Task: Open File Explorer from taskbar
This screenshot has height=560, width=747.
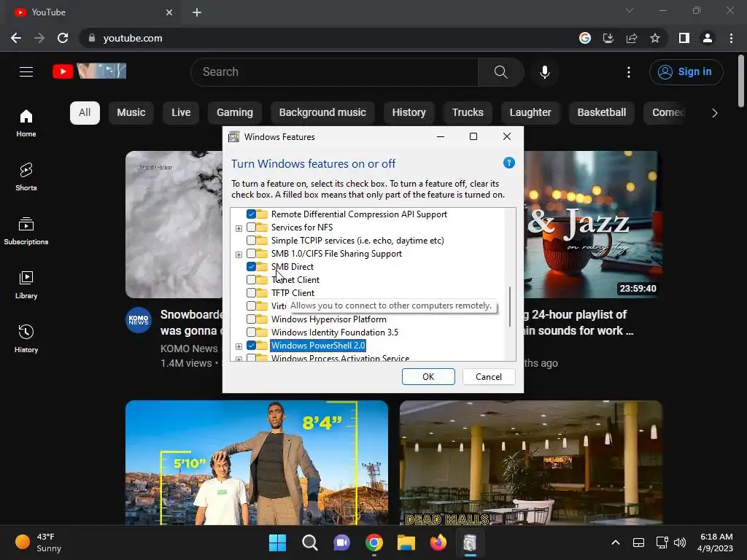Action: (406, 542)
